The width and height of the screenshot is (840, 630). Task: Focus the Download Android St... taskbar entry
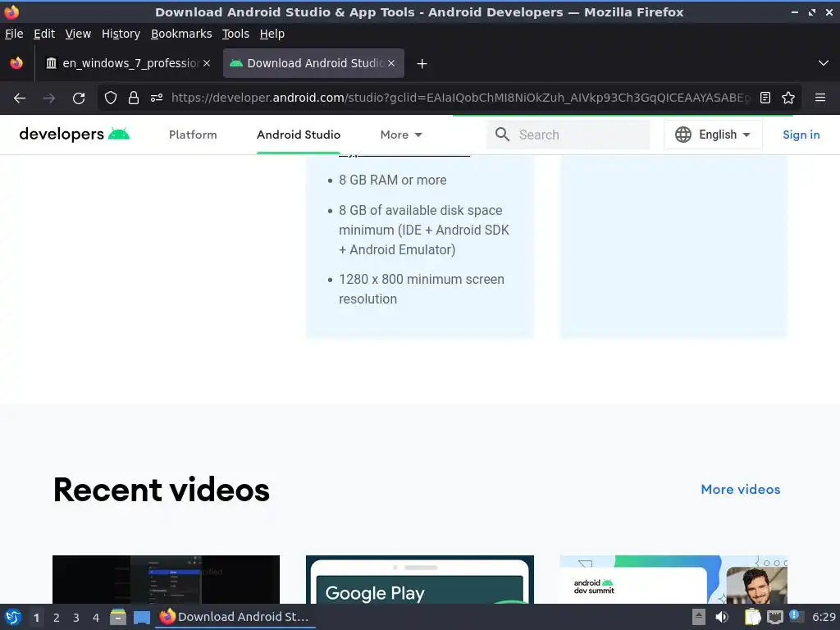click(x=235, y=617)
